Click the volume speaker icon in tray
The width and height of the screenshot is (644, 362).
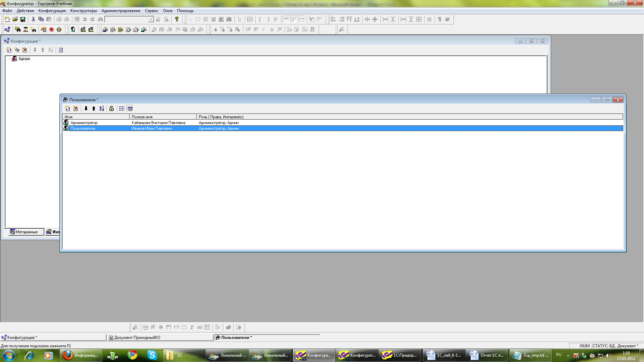[x=608, y=356]
